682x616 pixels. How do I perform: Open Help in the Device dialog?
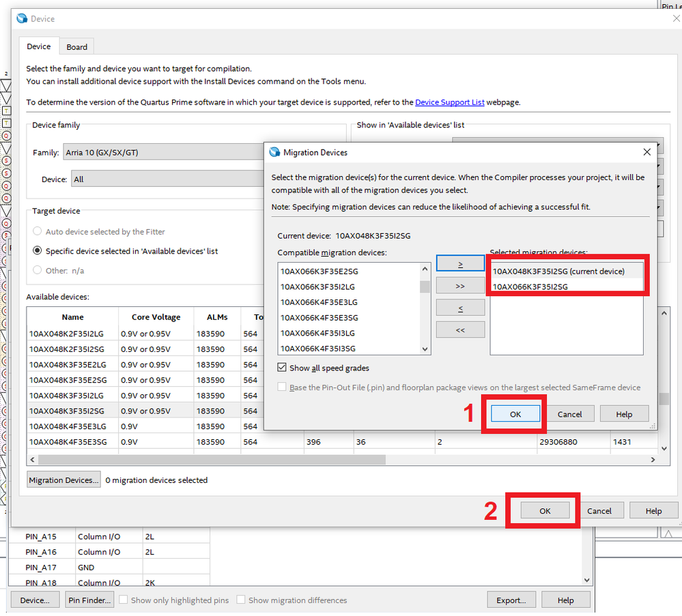tap(654, 510)
